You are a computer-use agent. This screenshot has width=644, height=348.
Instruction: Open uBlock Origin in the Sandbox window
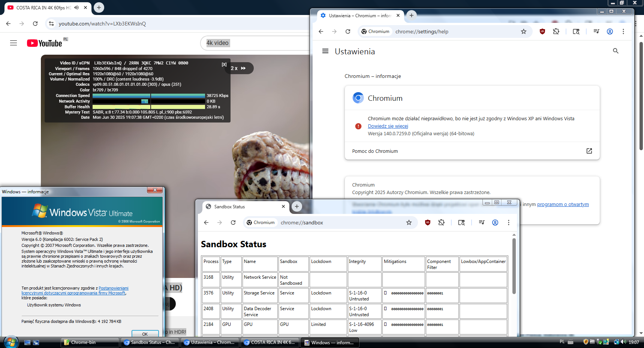[x=427, y=223]
